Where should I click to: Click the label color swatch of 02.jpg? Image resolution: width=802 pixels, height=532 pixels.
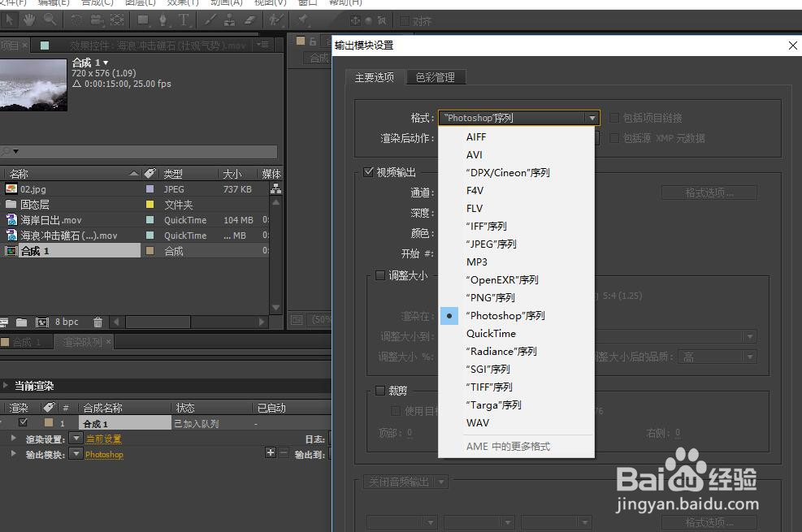point(150,189)
